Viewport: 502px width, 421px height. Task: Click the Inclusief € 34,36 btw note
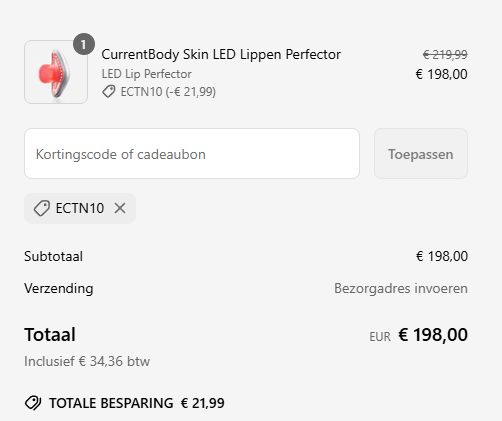tap(87, 361)
